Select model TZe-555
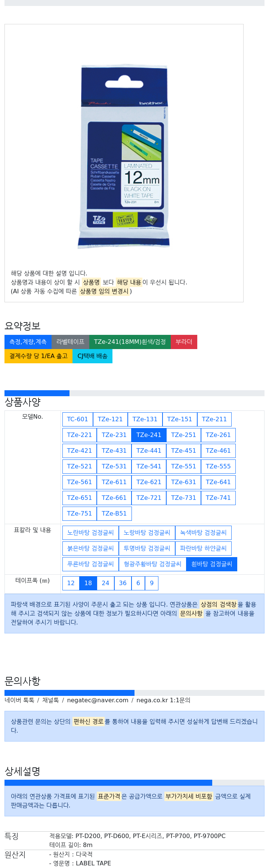Image resolution: width=269 pixels, height=868 pixels. [x=218, y=467]
